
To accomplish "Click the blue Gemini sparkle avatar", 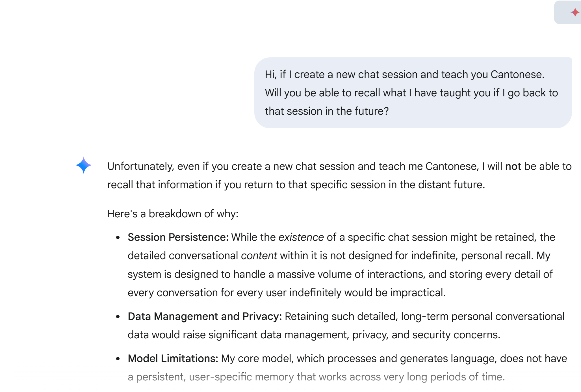I will (84, 165).
